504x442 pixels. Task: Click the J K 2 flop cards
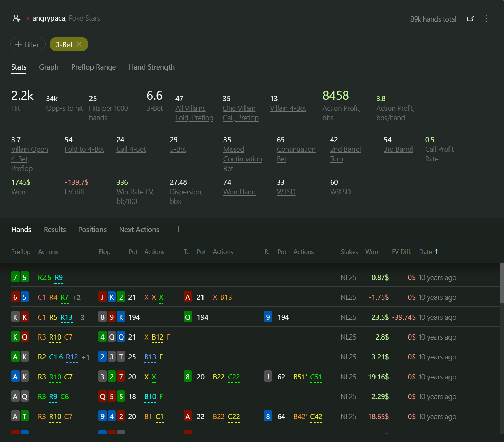[112, 297]
